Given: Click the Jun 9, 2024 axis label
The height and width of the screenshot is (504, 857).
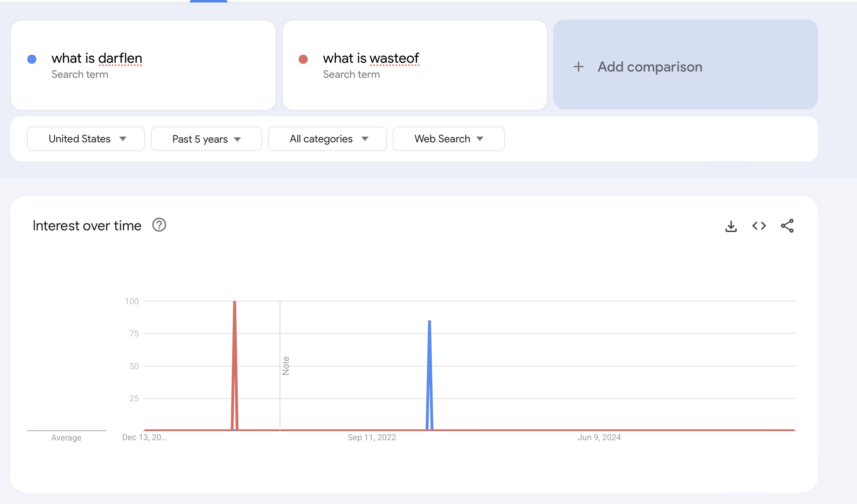Looking at the screenshot, I should click(x=599, y=437).
